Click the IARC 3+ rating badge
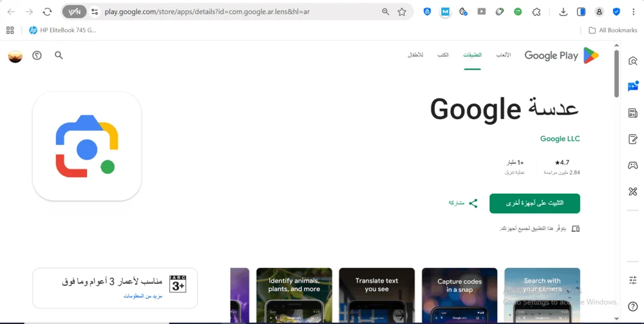 (178, 284)
